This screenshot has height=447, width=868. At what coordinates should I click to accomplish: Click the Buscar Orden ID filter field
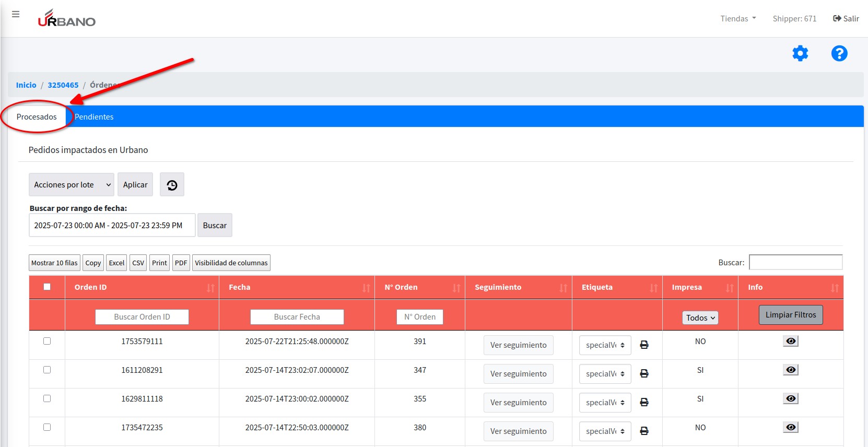click(x=142, y=317)
